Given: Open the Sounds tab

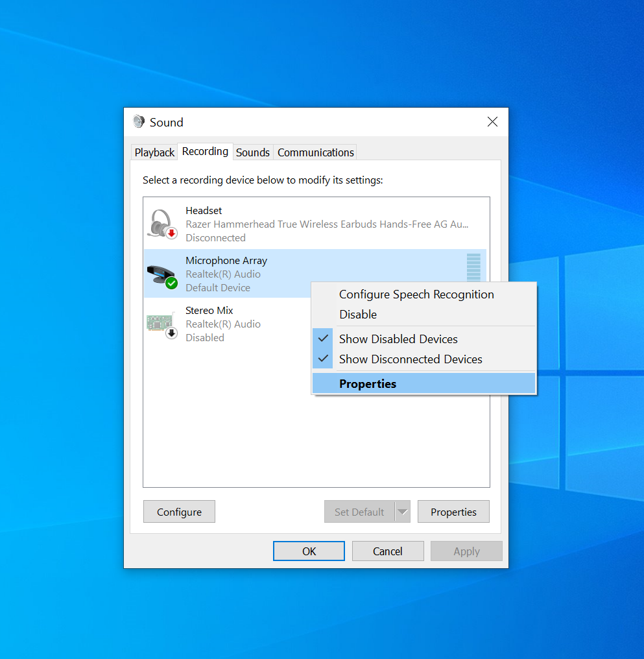Looking at the screenshot, I should point(252,152).
